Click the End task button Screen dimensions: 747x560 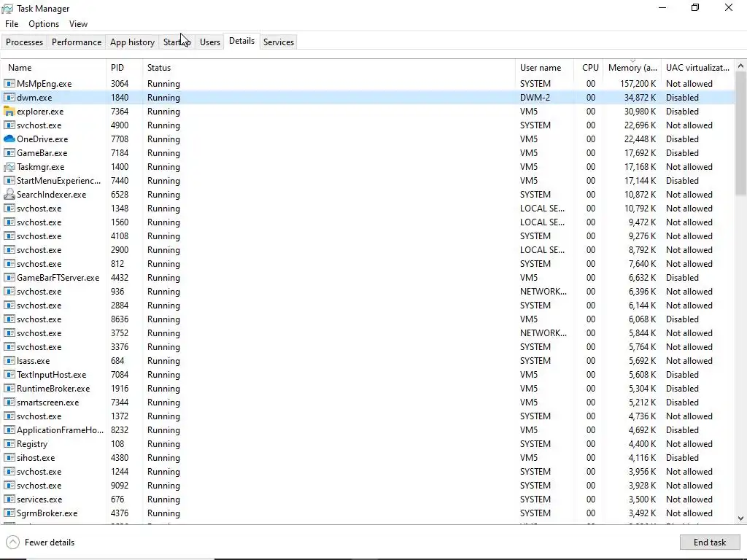[x=709, y=542]
